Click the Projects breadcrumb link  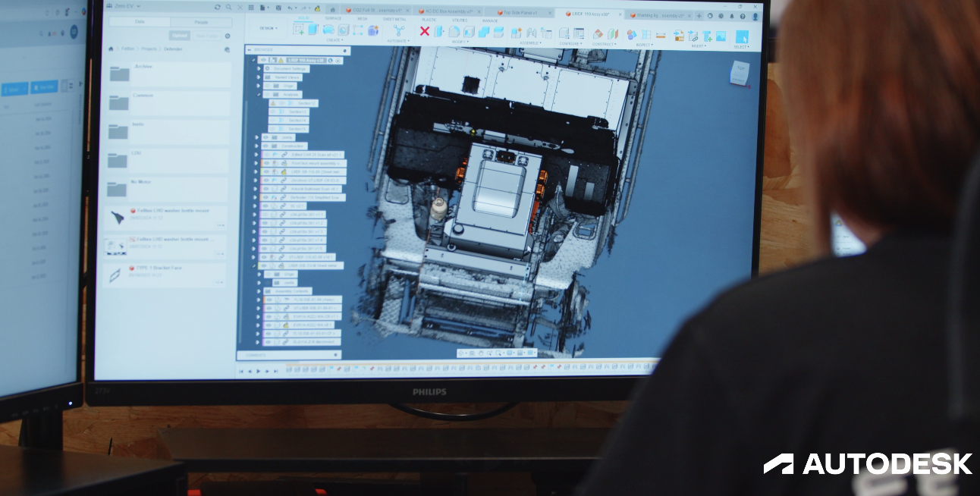click(x=149, y=49)
